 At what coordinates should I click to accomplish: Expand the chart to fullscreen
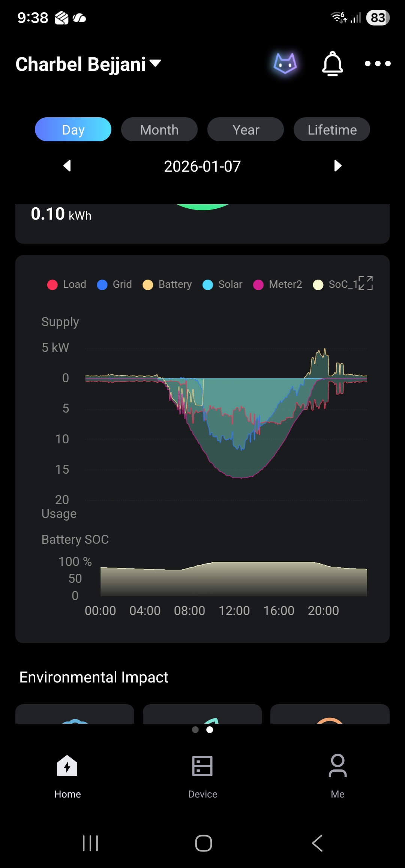tap(366, 283)
